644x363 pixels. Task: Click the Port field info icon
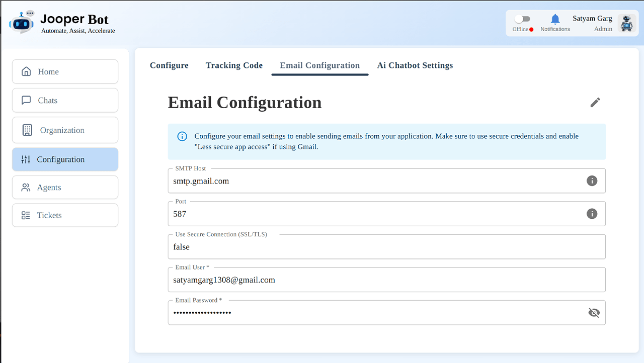(x=592, y=214)
